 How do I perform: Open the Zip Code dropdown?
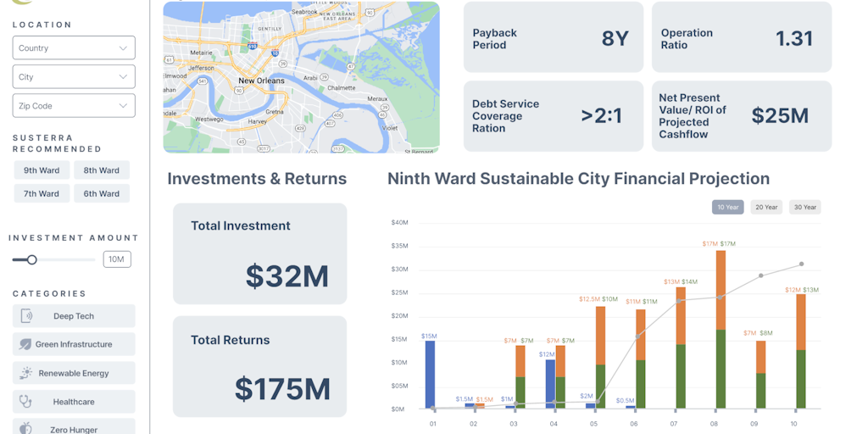click(74, 105)
